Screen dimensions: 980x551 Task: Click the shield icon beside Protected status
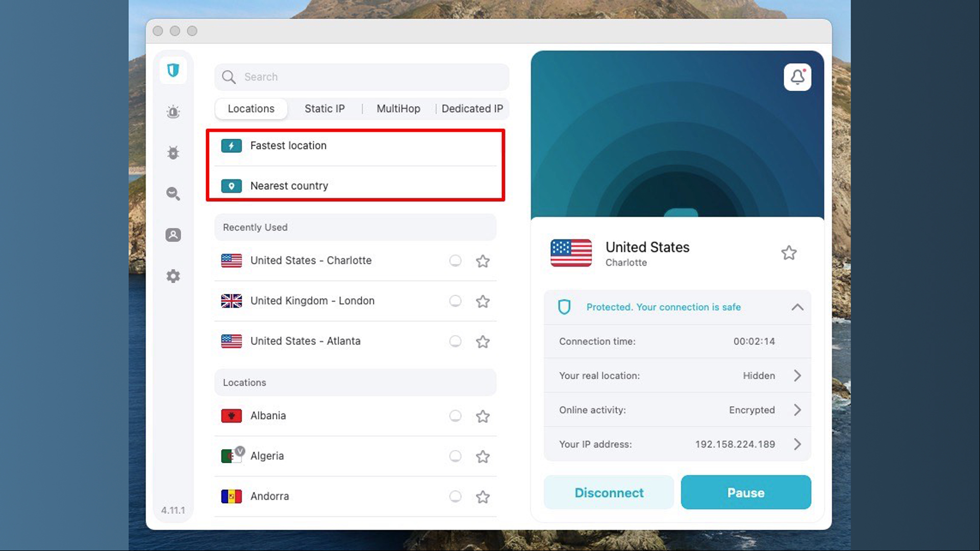tap(564, 307)
